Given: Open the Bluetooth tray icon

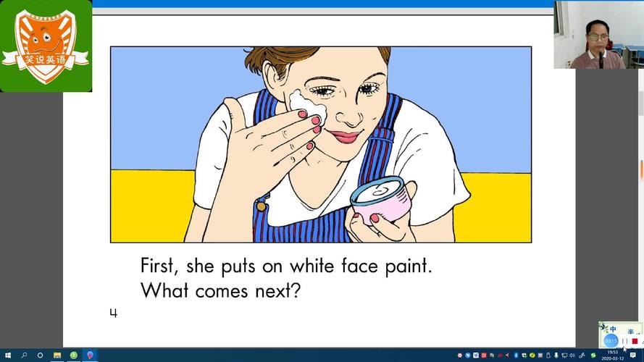Looking at the screenshot, I should [516, 355].
